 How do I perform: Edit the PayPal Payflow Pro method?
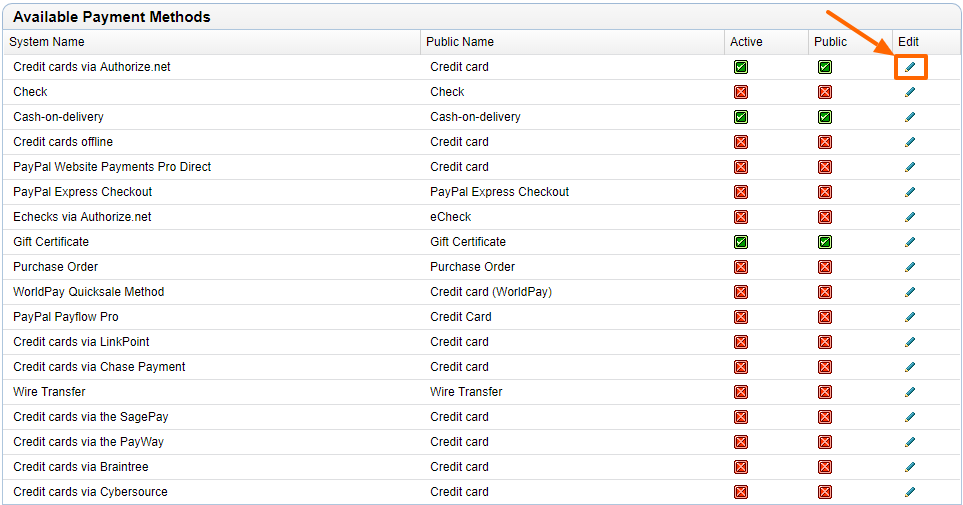coord(910,317)
